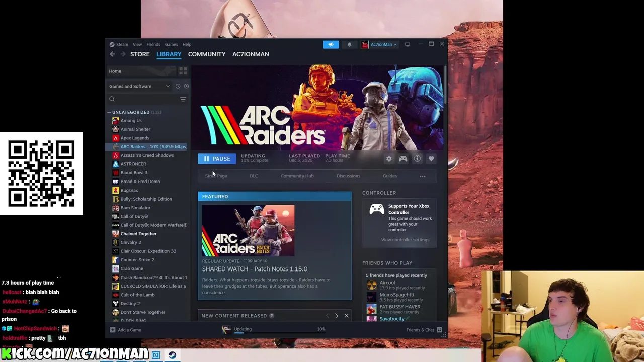Screen dimensions: 644x362
Task: Click the taskbar icon left of Steam
Action: point(156,355)
